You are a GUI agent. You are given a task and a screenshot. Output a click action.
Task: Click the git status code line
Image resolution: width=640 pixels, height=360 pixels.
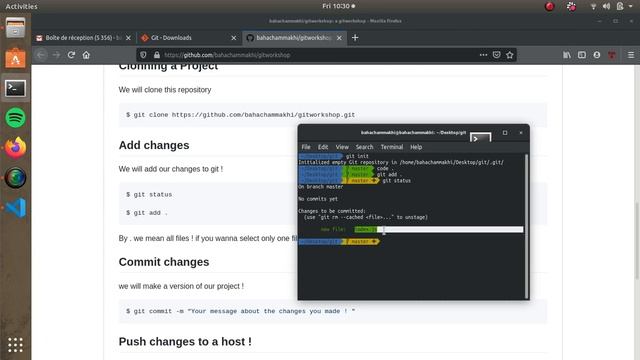coord(149,194)
